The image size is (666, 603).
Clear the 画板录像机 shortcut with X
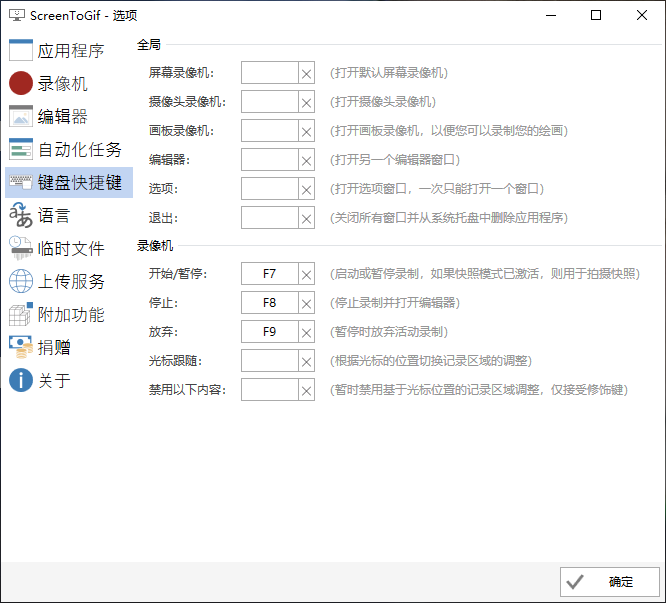(x=306, y=131)
